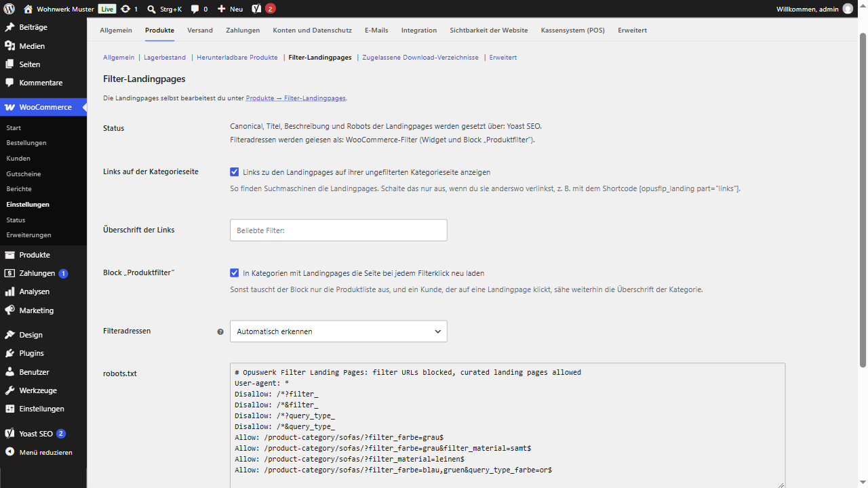Click the page vertical scrollbar
868x488 pixels.
[863, 200]
